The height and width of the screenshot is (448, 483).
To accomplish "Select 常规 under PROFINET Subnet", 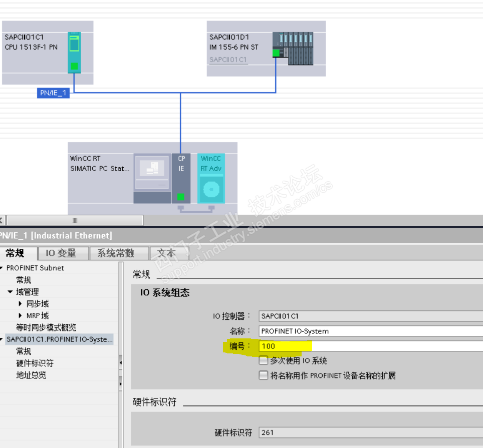I will pyautogui.click(x=24, y=280).
